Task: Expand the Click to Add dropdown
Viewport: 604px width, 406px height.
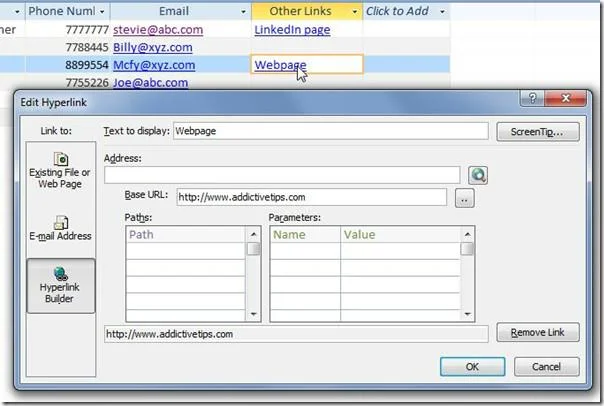Action: coord(442,12)
